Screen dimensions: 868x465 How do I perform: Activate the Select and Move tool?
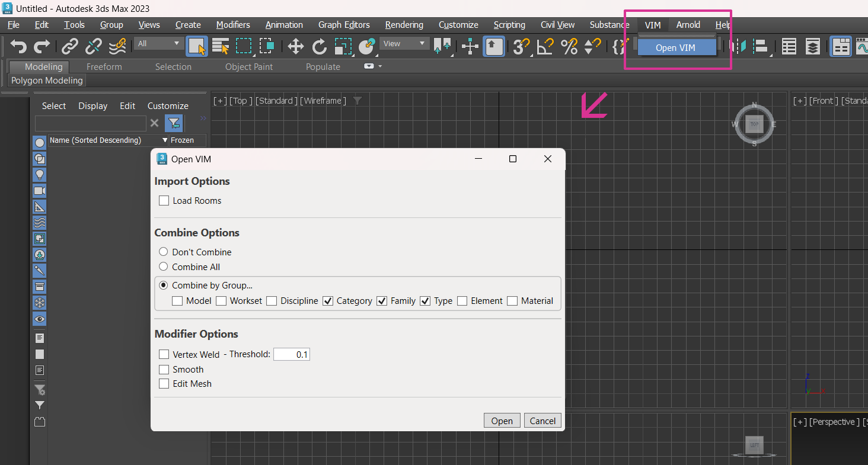tap(296, 46)
